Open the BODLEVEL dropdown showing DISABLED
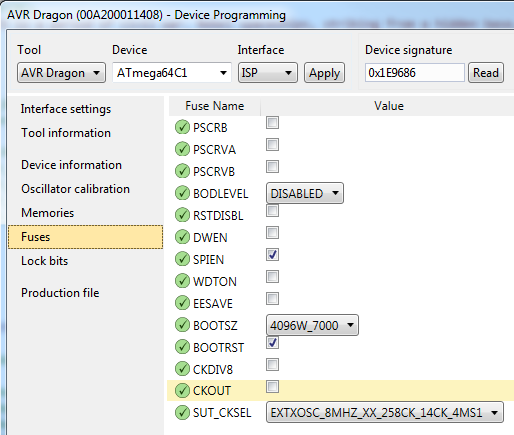The width and height of the screenshot is (514, 435). click(305, 193)
